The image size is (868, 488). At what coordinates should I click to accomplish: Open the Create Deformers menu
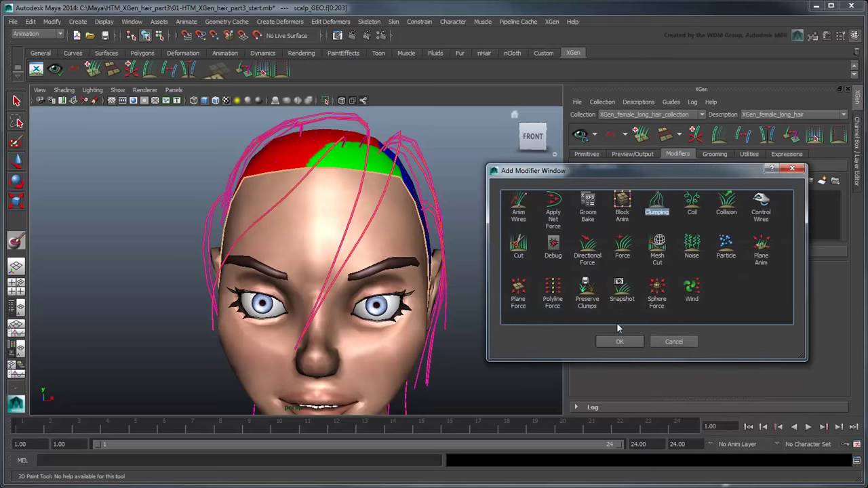279,22
